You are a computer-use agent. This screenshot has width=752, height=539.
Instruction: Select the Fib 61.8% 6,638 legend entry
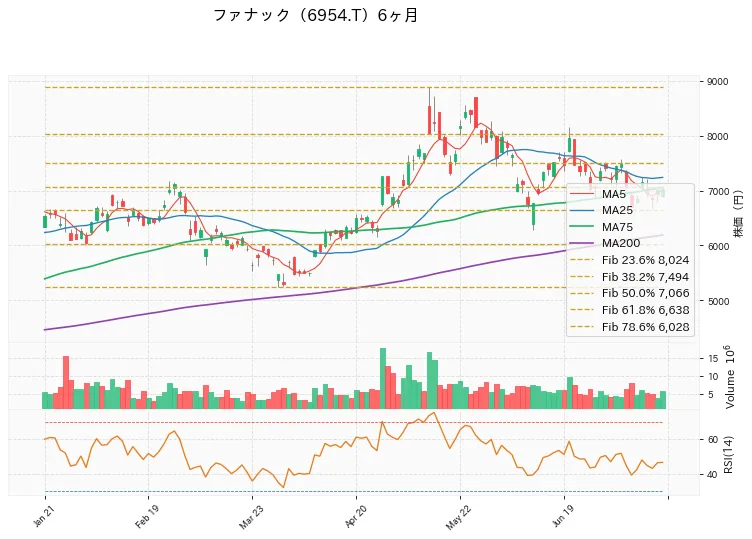pyautogui.click(x=630, y=310)
